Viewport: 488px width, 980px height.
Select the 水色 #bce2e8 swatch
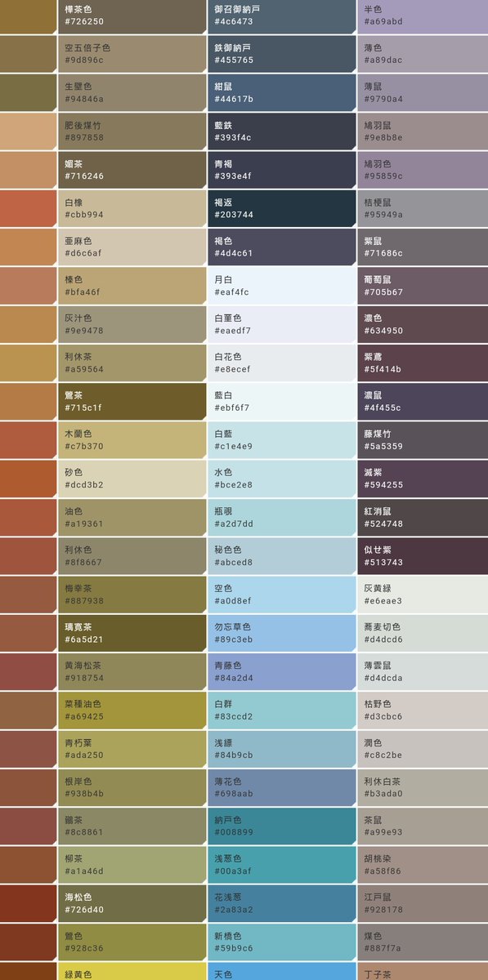[281, 479]
